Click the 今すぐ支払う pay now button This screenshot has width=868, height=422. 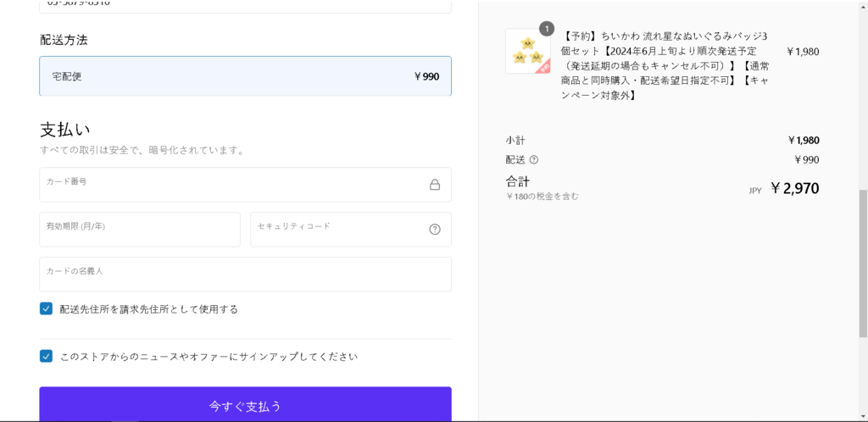point(245,404)
